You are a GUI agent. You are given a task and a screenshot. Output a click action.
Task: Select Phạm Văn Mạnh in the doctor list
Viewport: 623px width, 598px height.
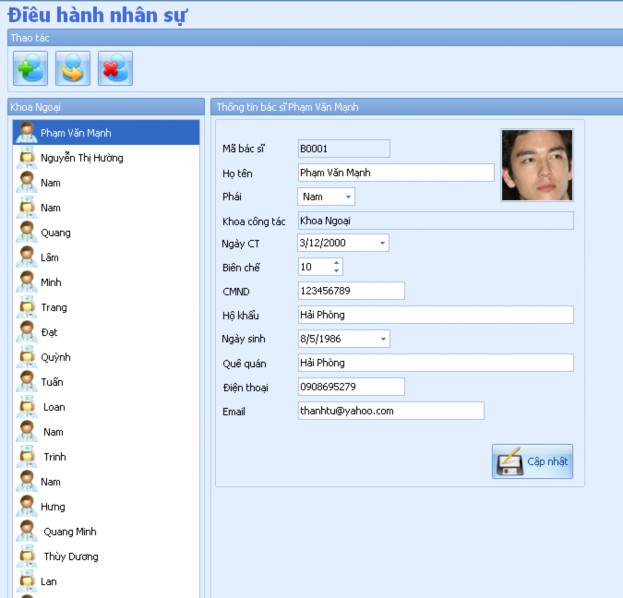(76, 132)
